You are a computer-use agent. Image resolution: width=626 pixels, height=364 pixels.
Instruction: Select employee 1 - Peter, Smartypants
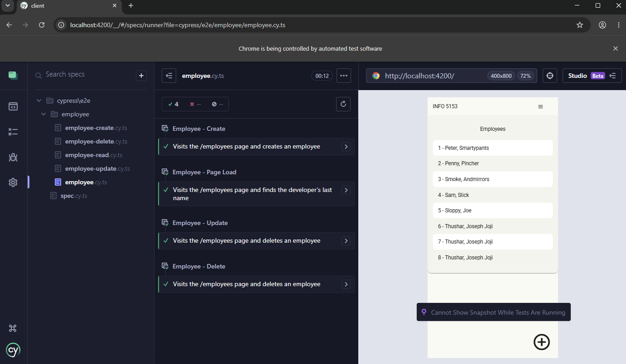pyautogui.click(x=492, y=148)
